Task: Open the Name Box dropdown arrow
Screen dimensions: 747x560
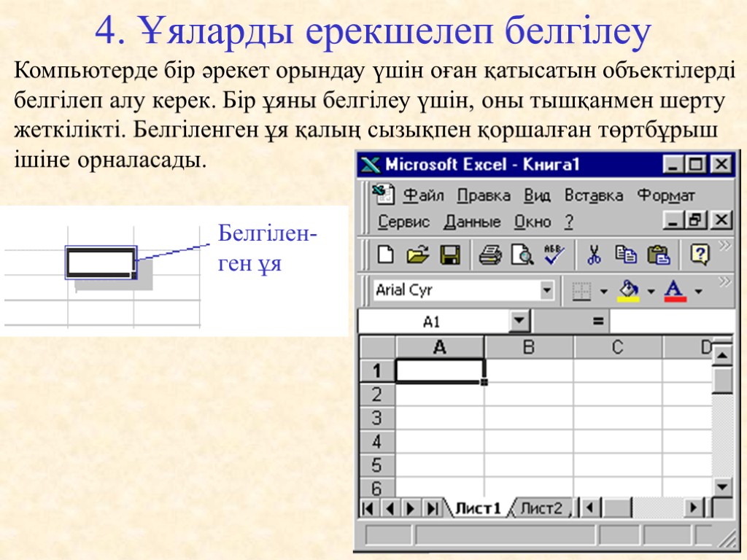Action: pos(519,322)
